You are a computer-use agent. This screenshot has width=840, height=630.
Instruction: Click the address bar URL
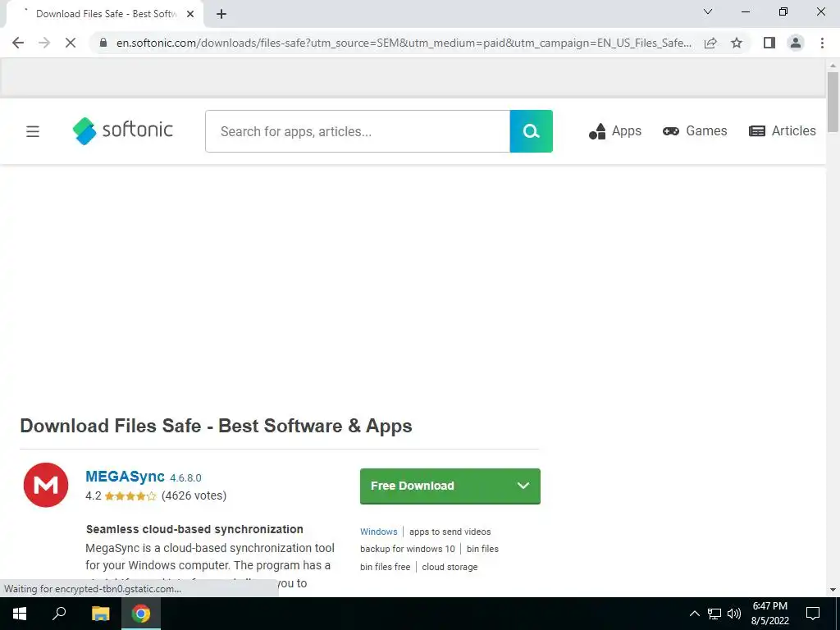tap(404, 43)
